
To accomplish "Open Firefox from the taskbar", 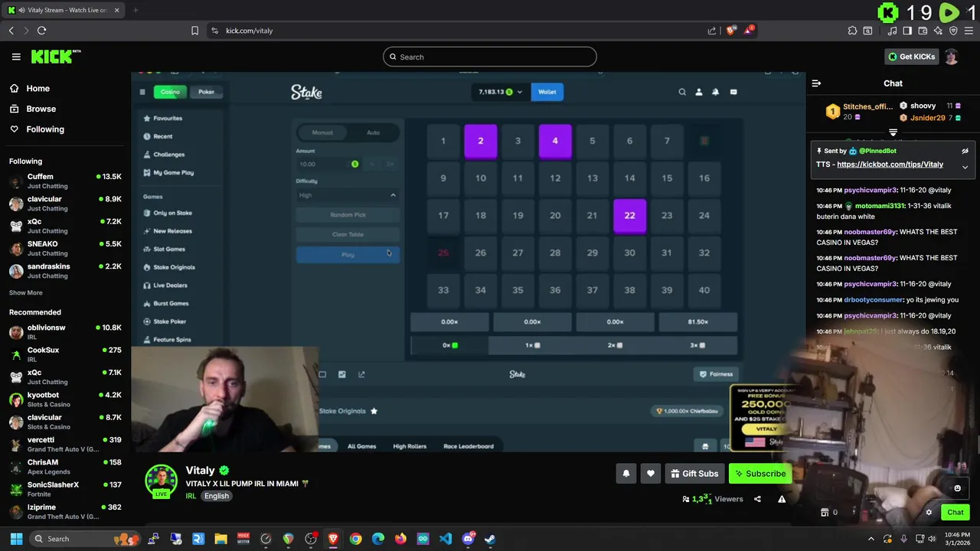I will 400,539.
